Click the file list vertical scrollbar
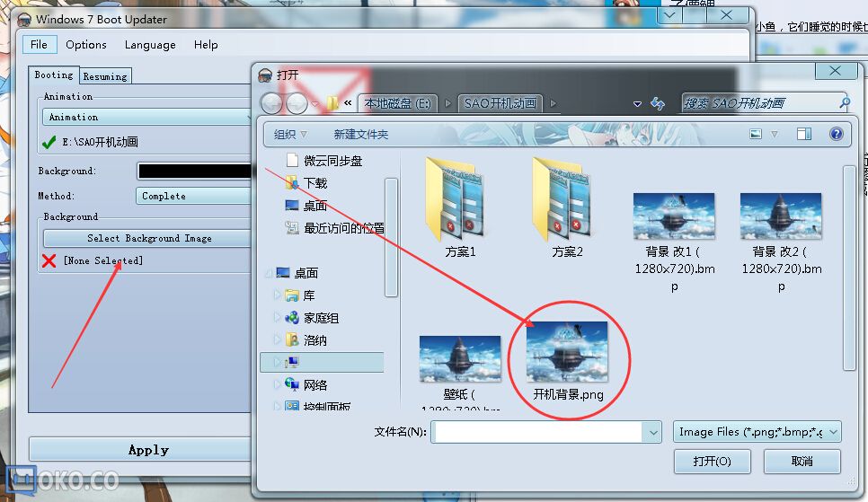The width and height of the screenshot is (868, 502). [x=850, y=268]
